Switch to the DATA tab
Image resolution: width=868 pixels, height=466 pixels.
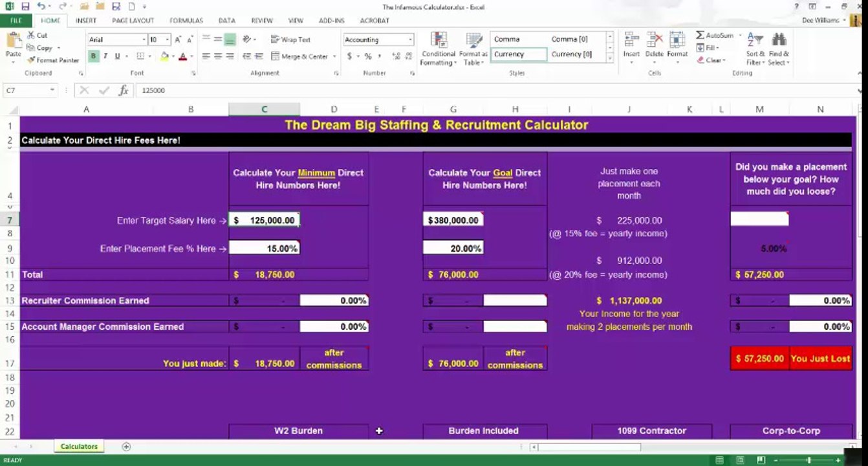pos(227,21)
